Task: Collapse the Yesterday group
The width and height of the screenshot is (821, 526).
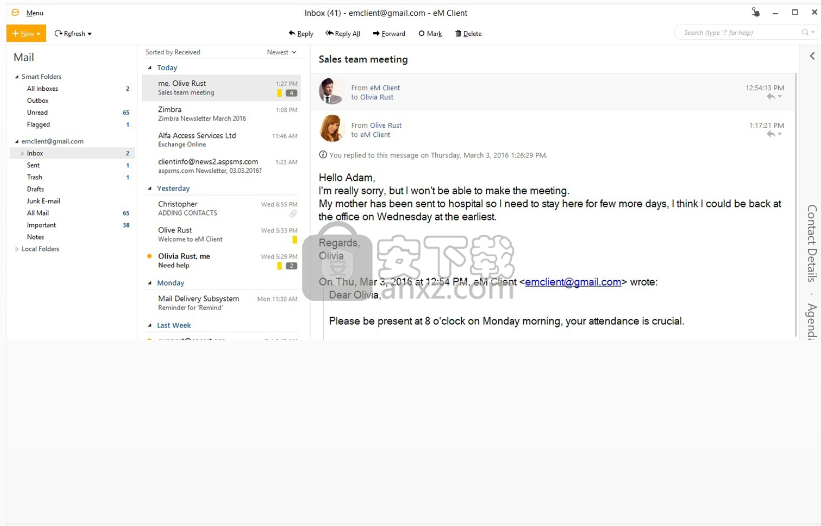Action: pos(150,188)
